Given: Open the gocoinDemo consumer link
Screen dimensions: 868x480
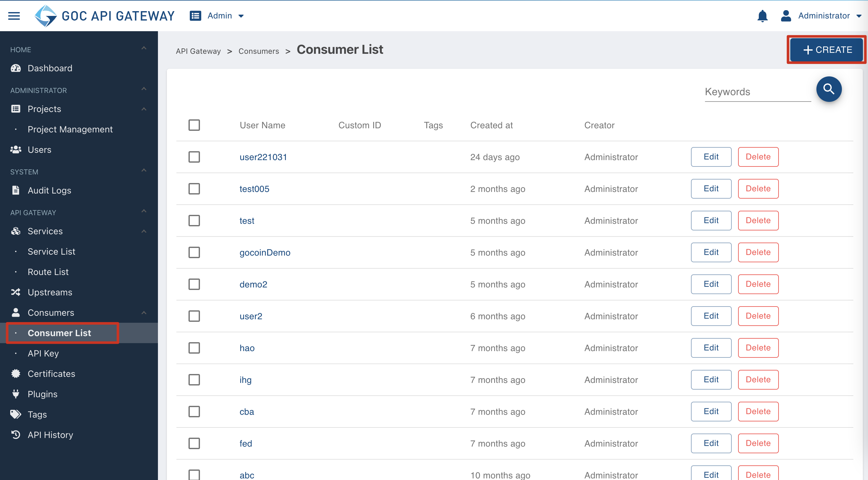Looking at the screenshot, I should point(265,253).
